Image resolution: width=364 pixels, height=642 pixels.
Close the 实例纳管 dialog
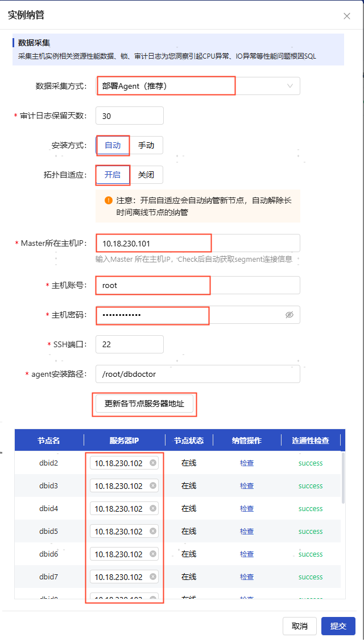click(x=347, y=16)
